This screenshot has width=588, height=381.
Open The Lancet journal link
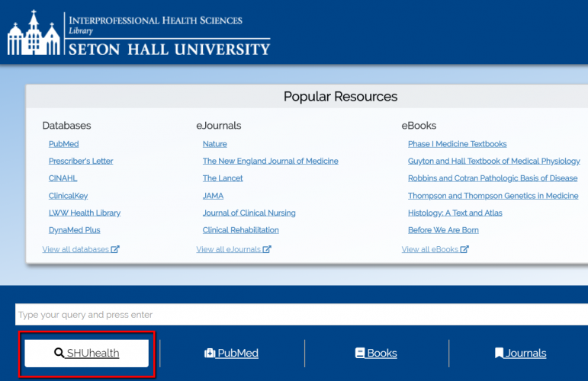[223, 178]
